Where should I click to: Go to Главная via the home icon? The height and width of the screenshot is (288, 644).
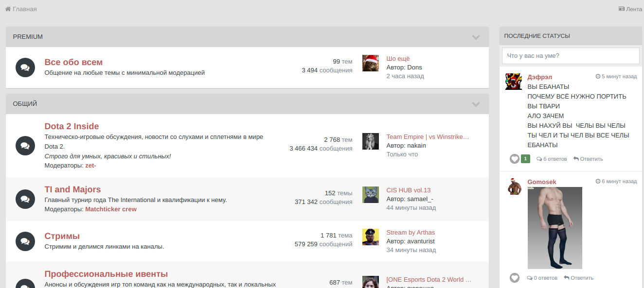[x=8, y=9]
